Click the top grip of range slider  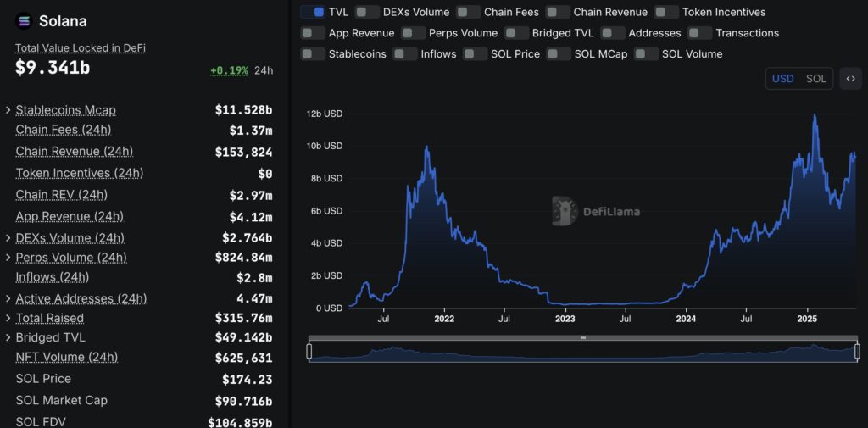[583, 337]
